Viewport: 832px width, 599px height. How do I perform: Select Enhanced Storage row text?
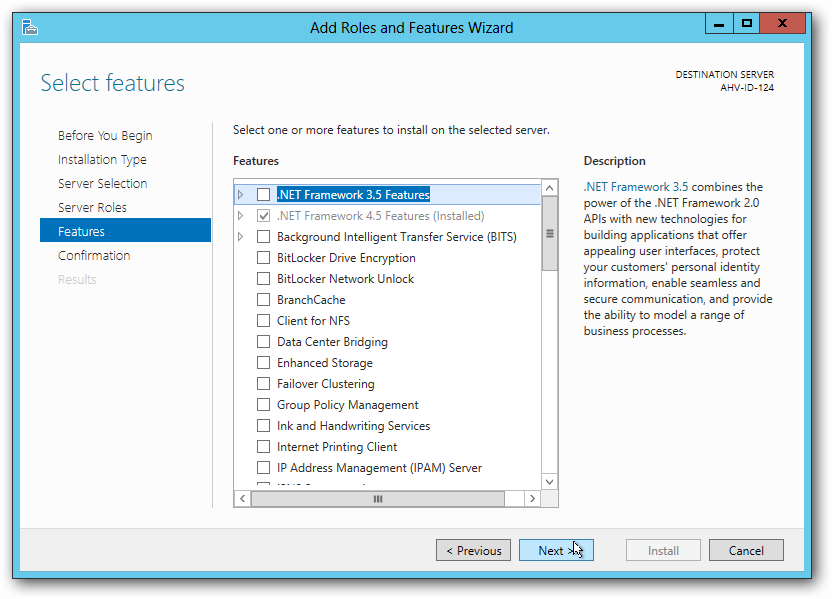(x=325, y=363)
